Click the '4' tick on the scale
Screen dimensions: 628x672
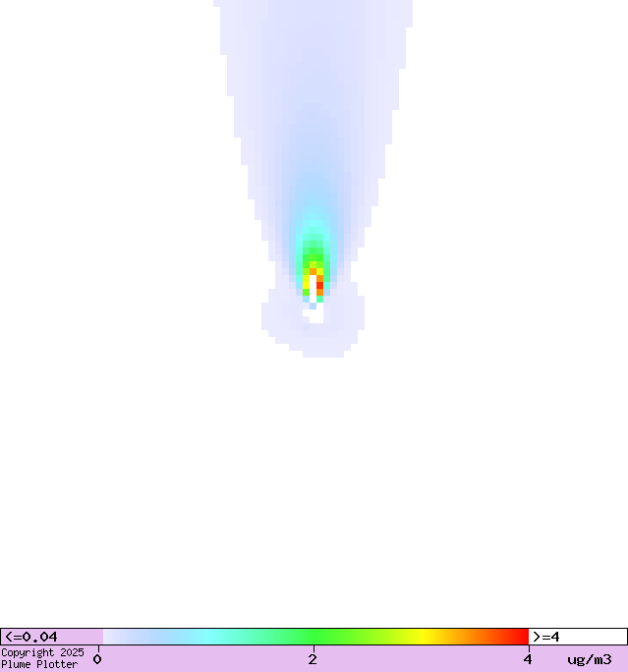coord(528,659)
